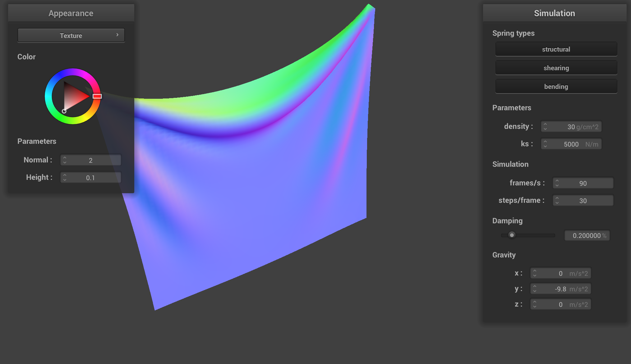Image resolution: width=631 pixels, height=364 pixels.
Task: Click the density stepper arrows
Action: click(545, 126)
